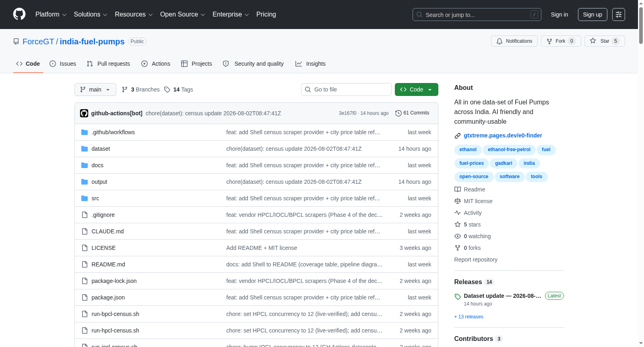Image resolution: width=644 pixels, height=347 pixels.
Task: Expand the Open Source menu
Action: coord(183,15)
